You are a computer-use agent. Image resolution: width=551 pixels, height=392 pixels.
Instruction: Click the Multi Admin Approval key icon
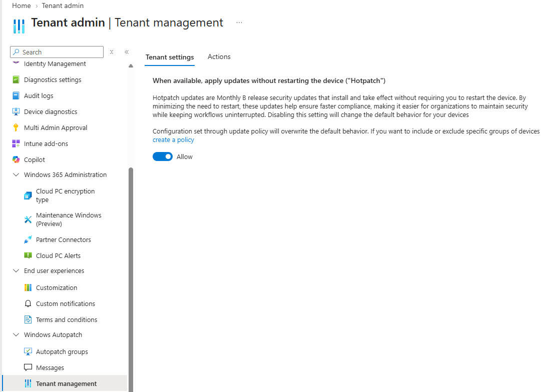tap(16, 127)
